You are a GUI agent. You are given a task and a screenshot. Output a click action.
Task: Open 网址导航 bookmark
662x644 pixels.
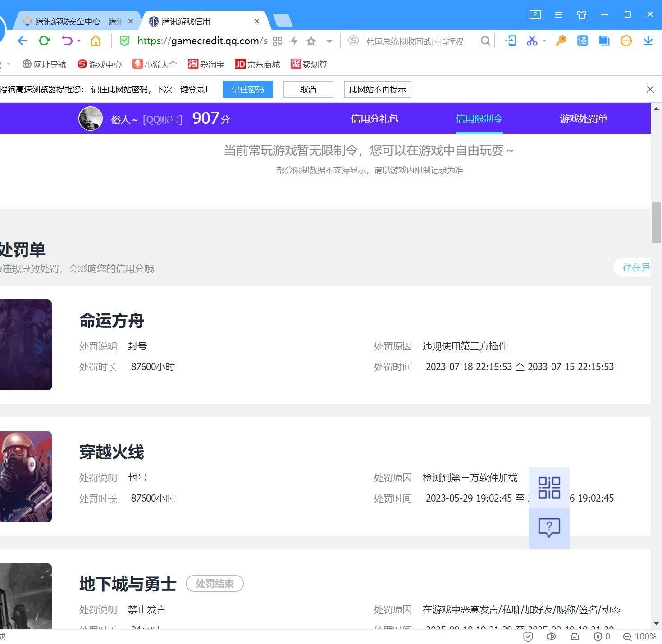pyautogui.click(x=44, y=64)
